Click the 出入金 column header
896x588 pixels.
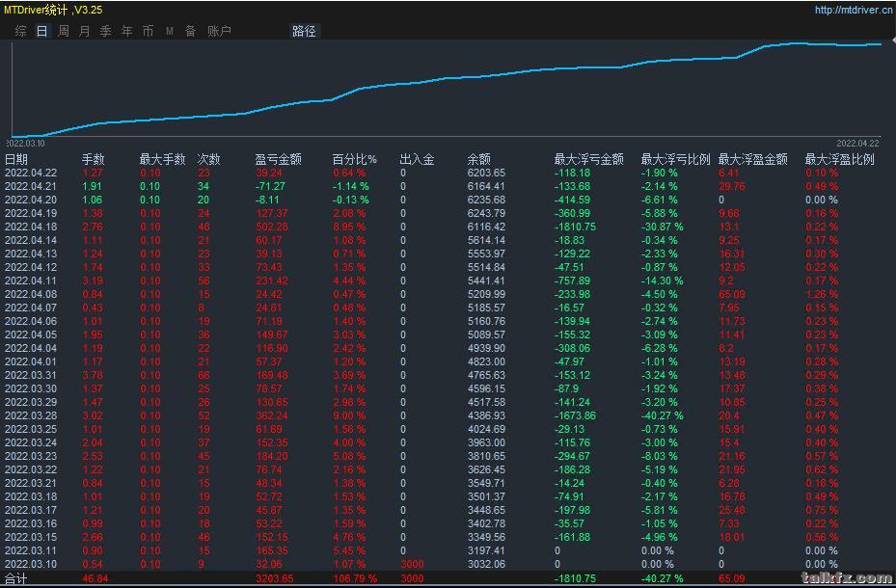click(x=418, y=159)
